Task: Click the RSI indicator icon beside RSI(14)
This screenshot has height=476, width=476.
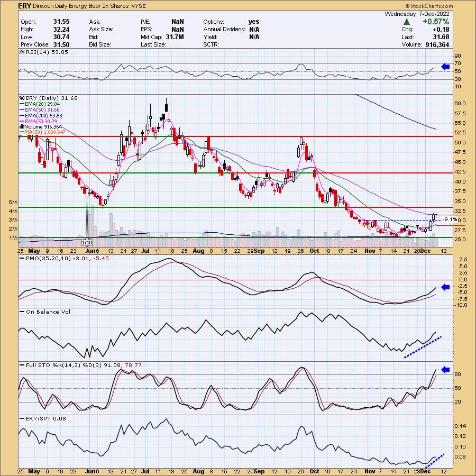Action: [22, 52]
